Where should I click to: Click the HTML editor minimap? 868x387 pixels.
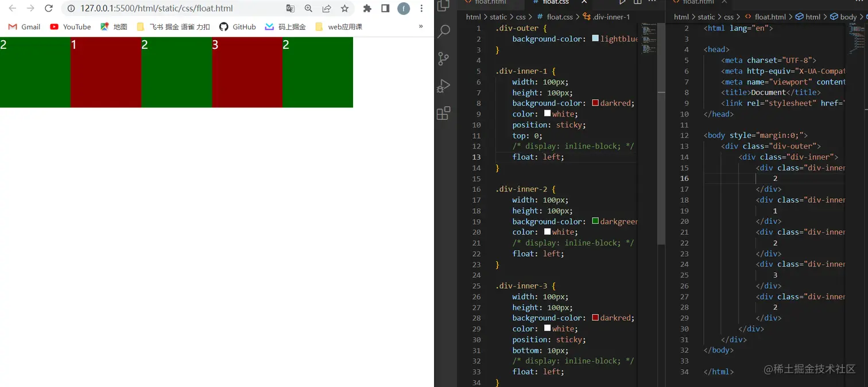tap(856, 38)
